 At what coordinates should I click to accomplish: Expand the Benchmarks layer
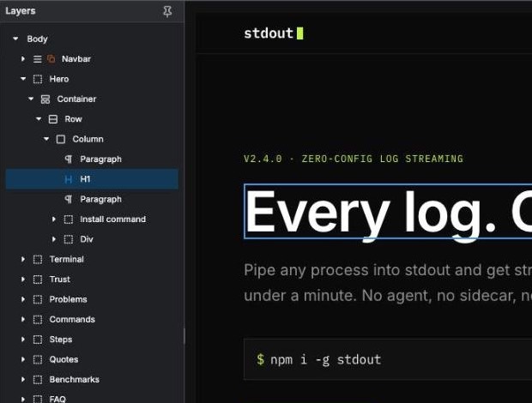[22, 379]
